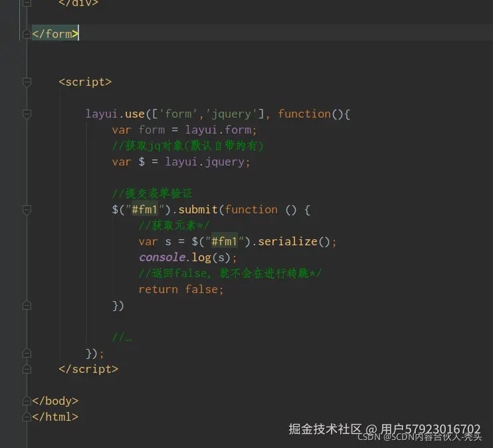Image resolution: width=493 pixels, height=448 pixels.
Task: Click the fold end marker beside })
Action: point(27,305)
